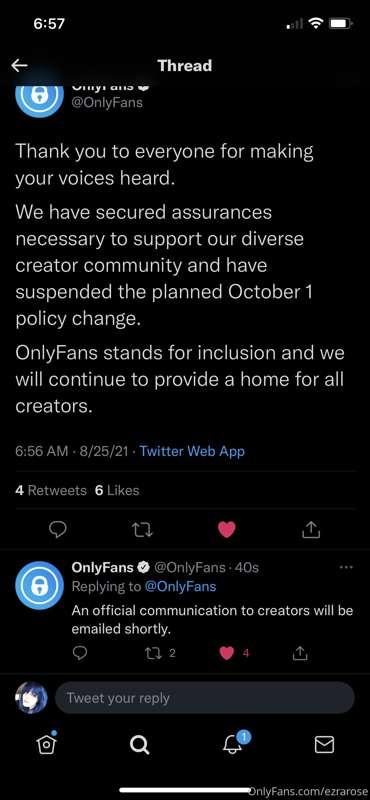This screenshot has height=800, width=370.
Task: View the 6 Likes list
Action: click(x=117, y=490)
